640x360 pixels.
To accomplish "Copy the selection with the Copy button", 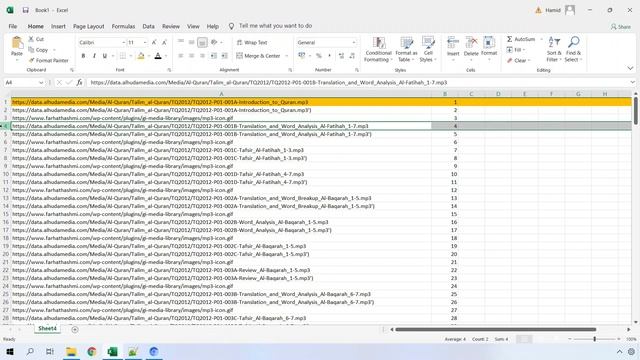I will coord(38,50).
